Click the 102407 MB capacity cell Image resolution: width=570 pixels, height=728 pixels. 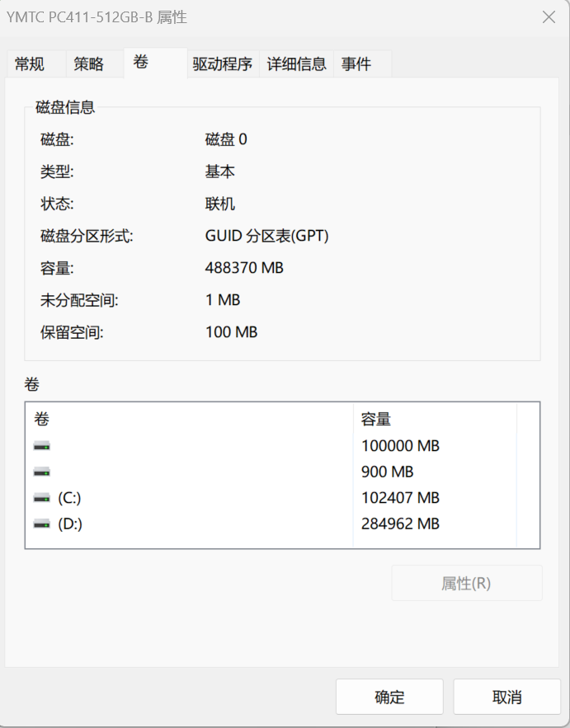400,498
